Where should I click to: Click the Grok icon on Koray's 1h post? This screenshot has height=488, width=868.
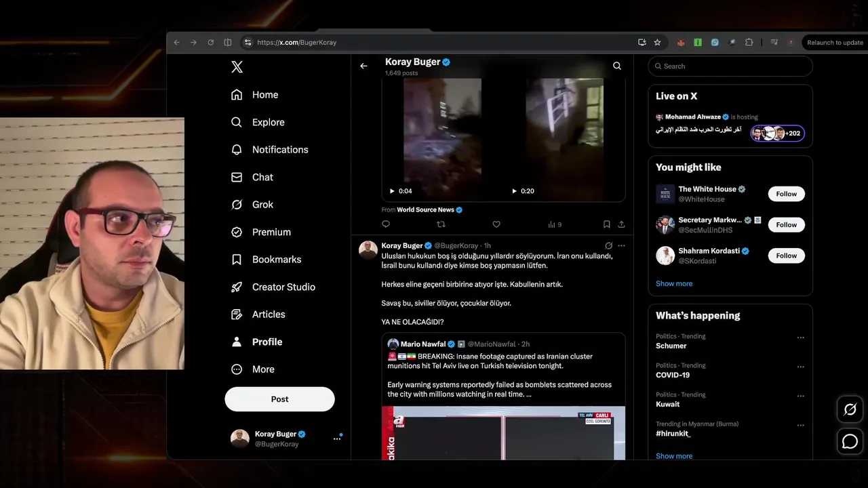coord(608,246)
